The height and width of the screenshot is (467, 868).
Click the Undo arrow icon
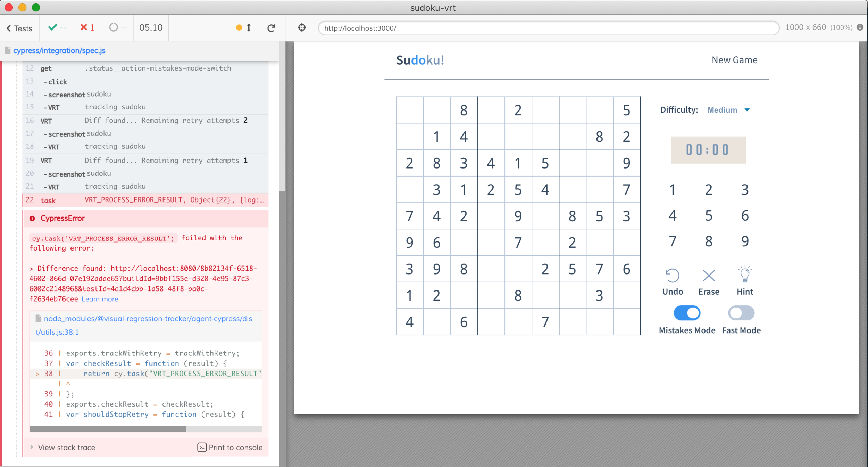click(672, 276)
